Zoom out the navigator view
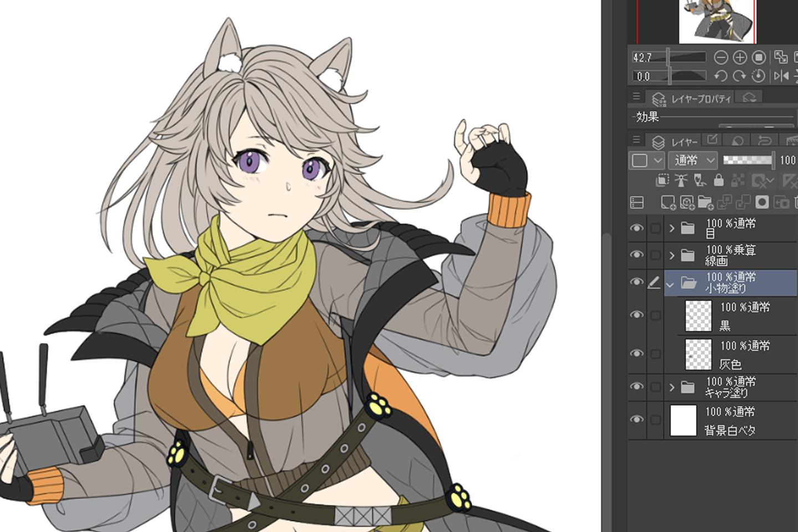Viewport: 798px width, 532px height. click(720, 58)
